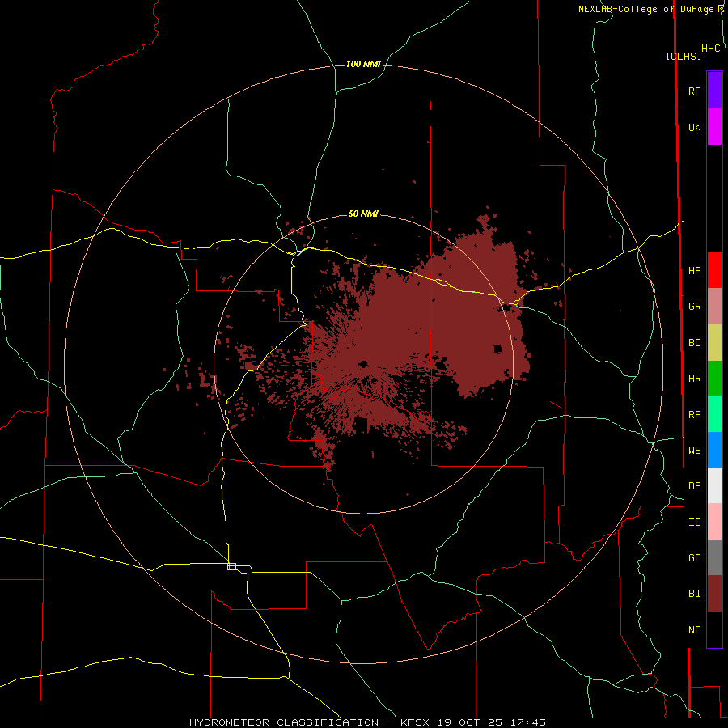Click the purple RF legend color swatch
728x728 pixels.
pyautogui.click(x=714, y=91)
